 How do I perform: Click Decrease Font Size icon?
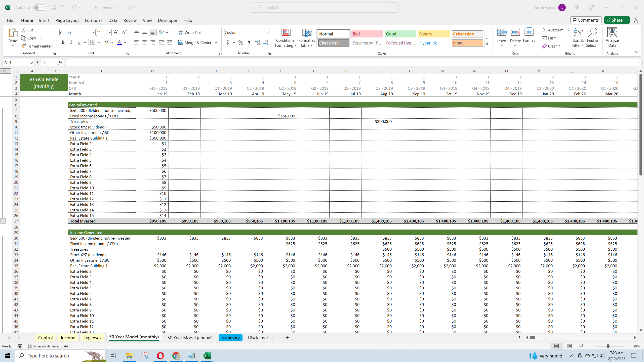pyautogui.click(x=124, y=32)
